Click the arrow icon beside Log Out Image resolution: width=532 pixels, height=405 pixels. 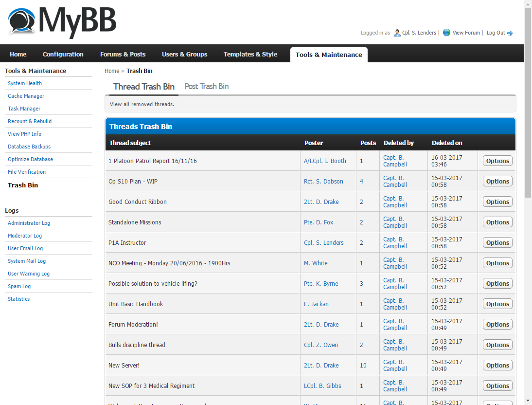tap(510, 33)
